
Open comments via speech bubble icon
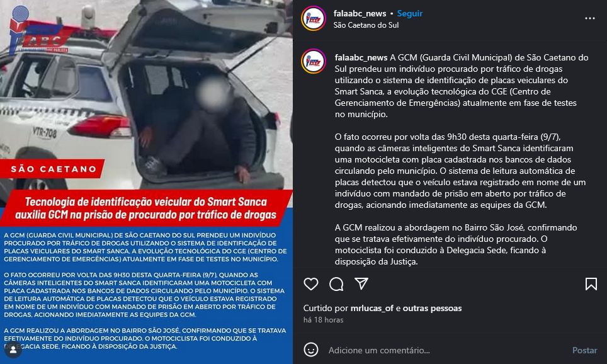click(336, 284)
